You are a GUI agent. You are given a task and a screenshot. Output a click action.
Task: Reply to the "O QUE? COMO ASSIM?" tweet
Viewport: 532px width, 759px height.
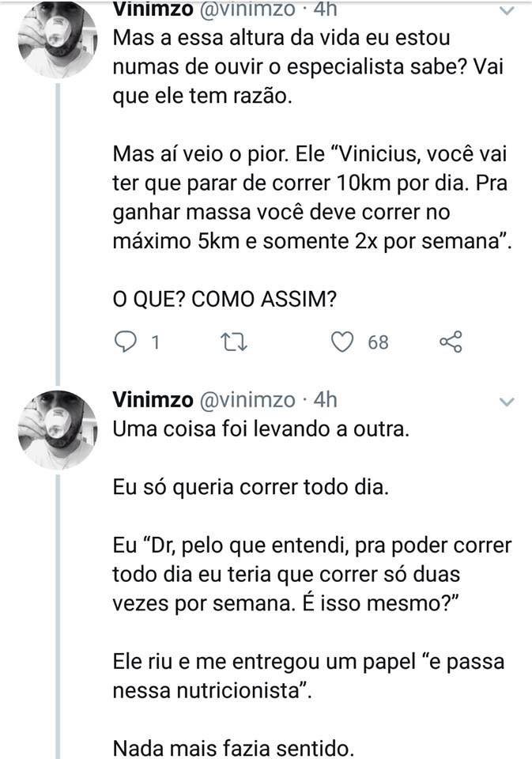coord(125,342)
